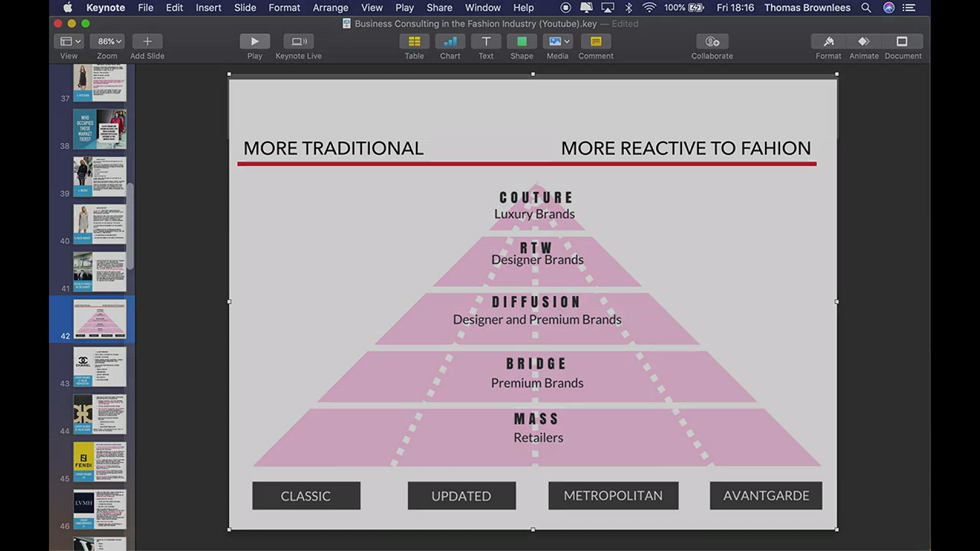Screen dimensions: 980x551
Task: Select the CLASSIC label box
Action: [x=306, y=495]
